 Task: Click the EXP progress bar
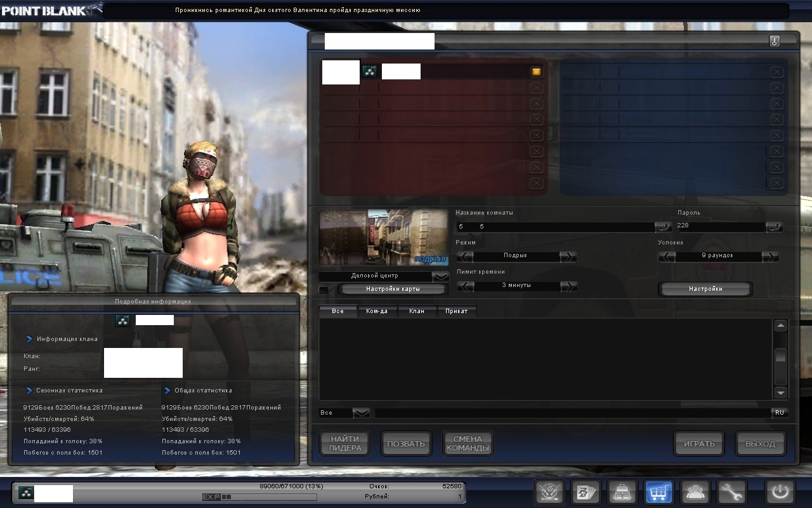click(x=259, y=497)
